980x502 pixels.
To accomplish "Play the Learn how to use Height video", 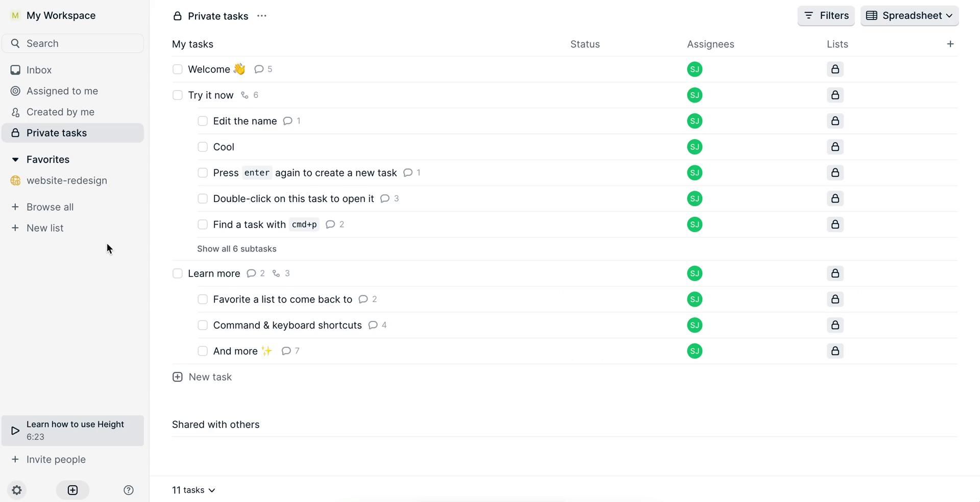I will [16, 431].
